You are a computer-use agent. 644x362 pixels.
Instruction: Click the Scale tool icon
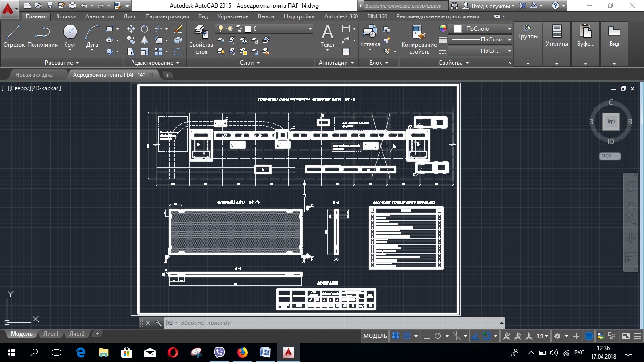click(x=144, y=51)
